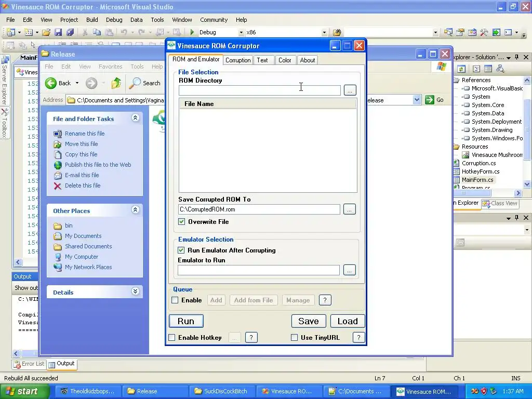The width and height of the screenshot is (532, 399).
Task: Select MainForm.cs in Solution Explorer
Action: tap(477, 180)
